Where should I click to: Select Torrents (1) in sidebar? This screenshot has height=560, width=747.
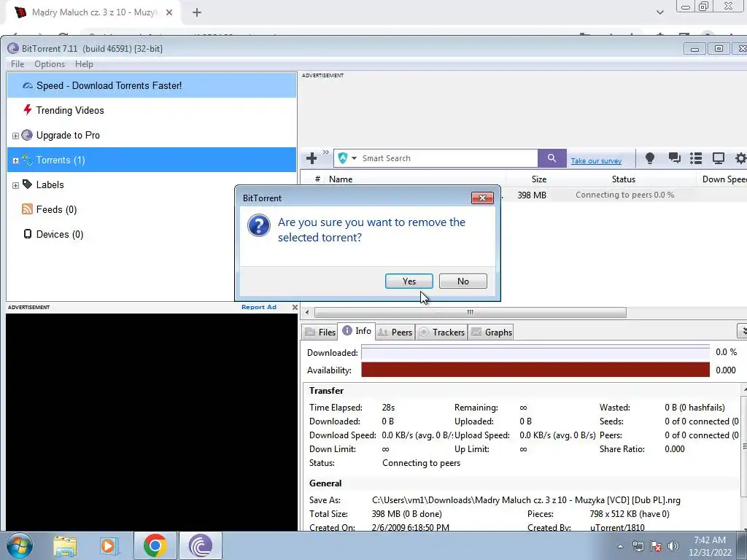coord(152,160)
